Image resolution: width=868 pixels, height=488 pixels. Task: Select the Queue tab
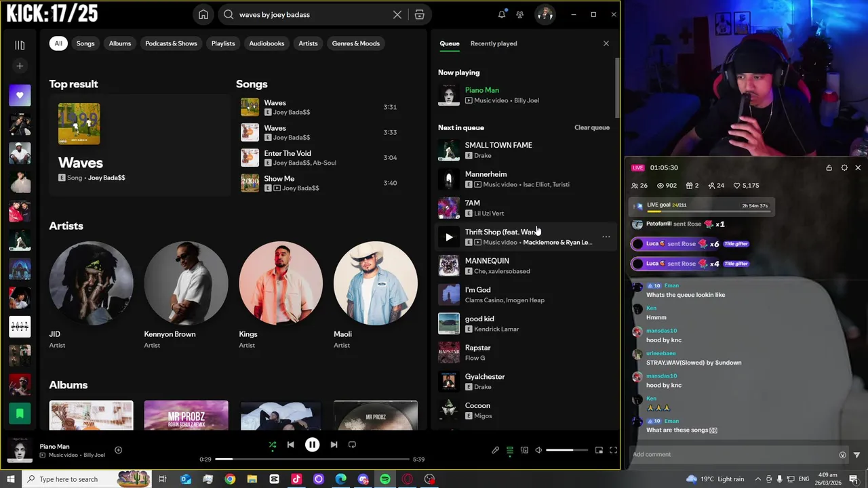[450, 43]
